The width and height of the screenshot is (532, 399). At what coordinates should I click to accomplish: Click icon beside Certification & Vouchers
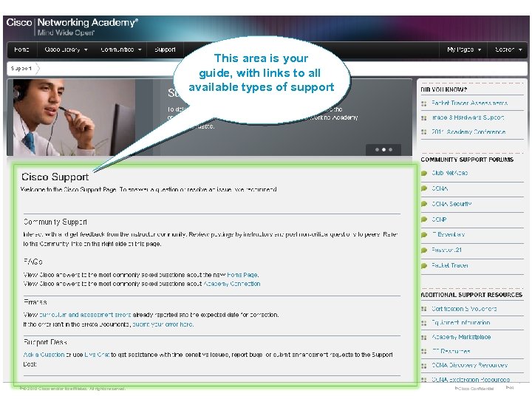click(424, 309)
